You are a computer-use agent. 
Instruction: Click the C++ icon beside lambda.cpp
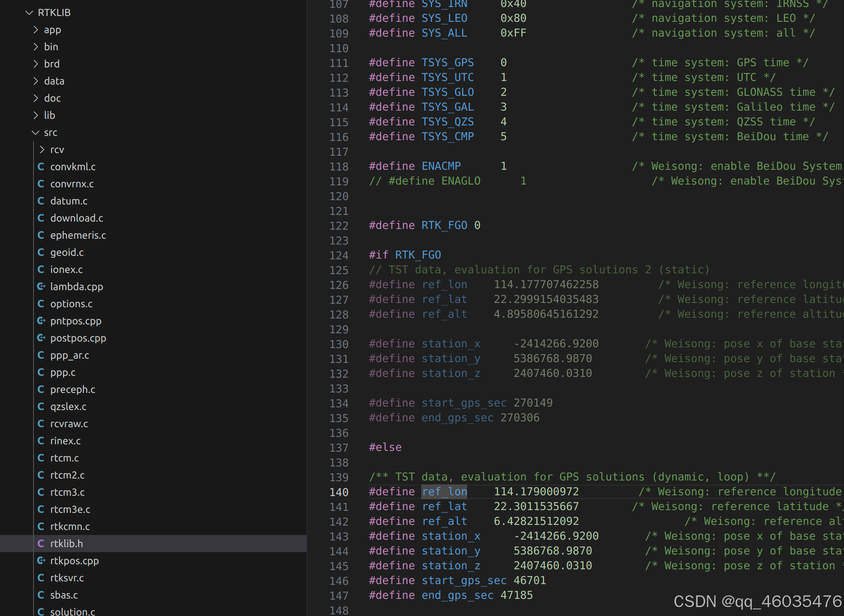(x=41, y=286)
